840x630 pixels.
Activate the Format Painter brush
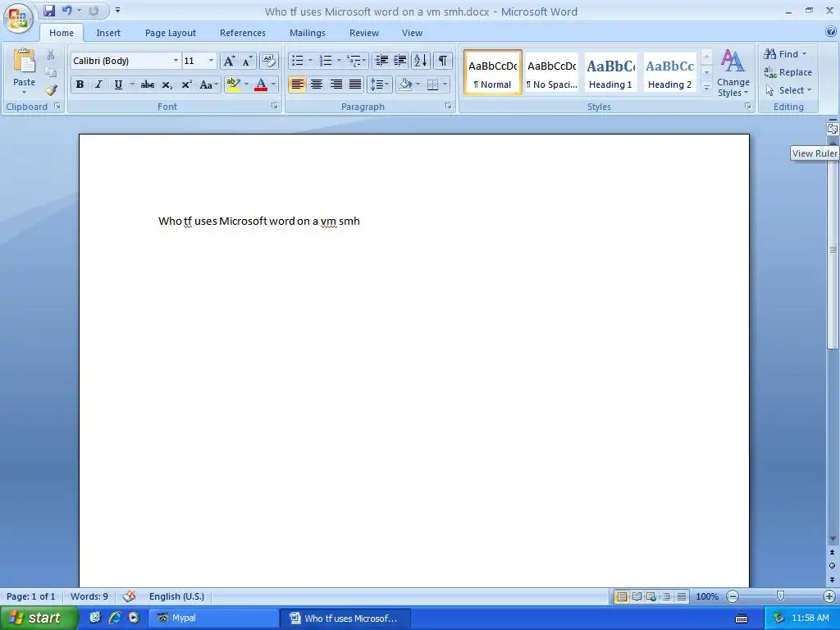pos(50,90)
